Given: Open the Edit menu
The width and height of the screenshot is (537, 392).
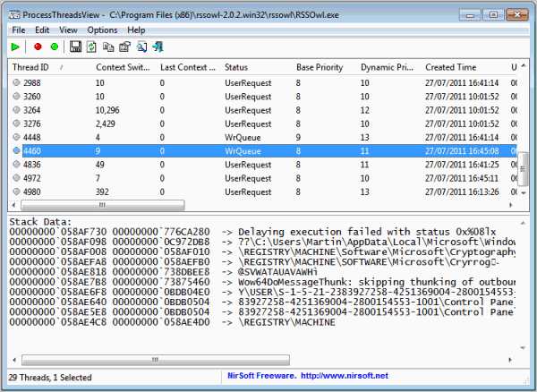Looking at the screenshot, I should click(42, 30).
